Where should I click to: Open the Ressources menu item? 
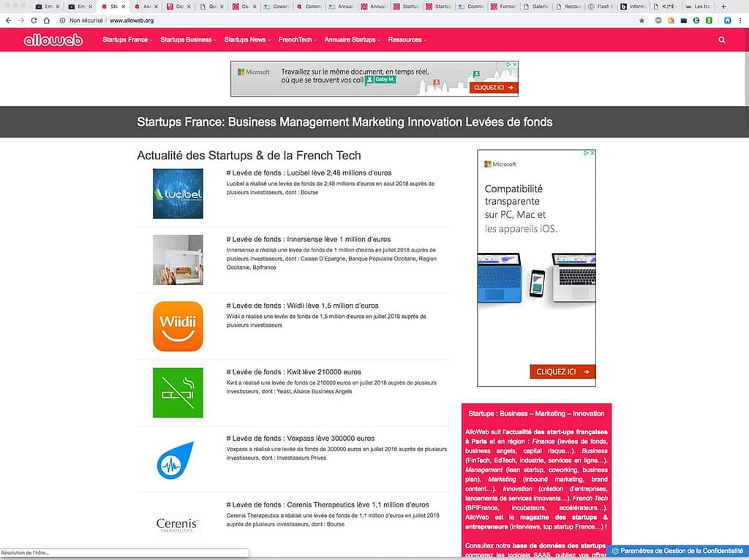coord(407,40)
